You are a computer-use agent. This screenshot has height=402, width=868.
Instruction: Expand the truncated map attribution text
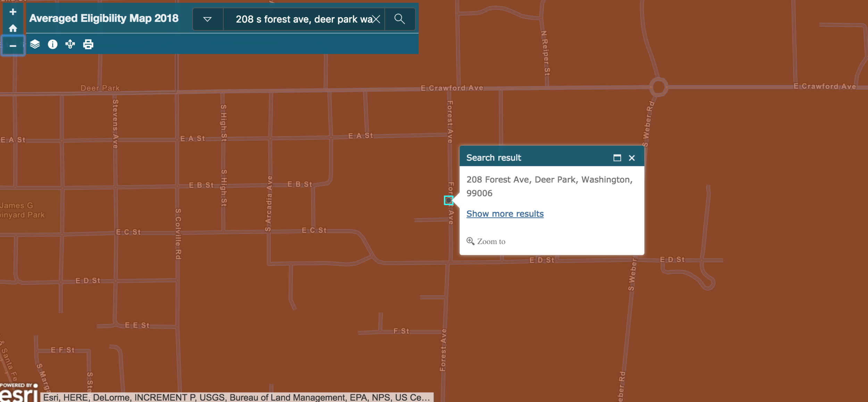[x=236, y=397]
